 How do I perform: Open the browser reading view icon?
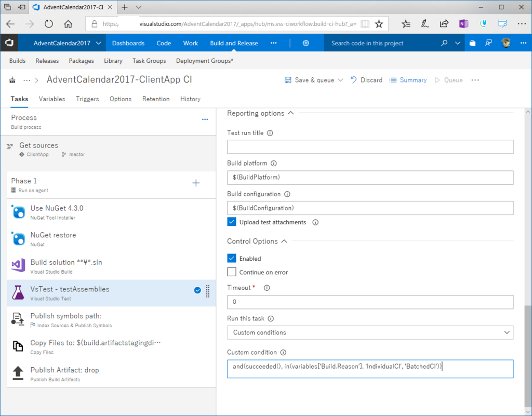pos(365,24)
